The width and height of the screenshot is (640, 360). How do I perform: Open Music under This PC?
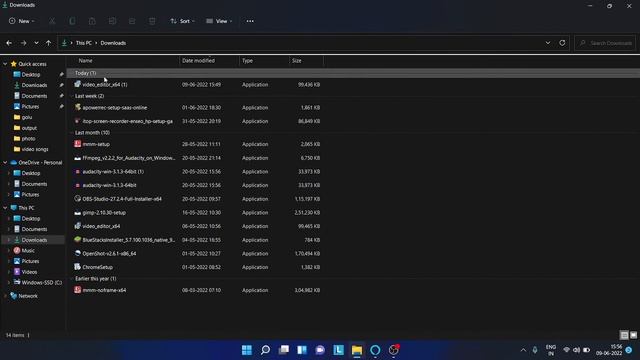point(28,251)
